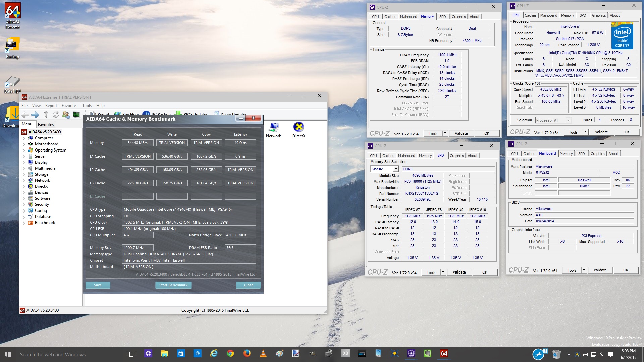This screenshot has height=362, width=644.
Task: Open Firefox from the taskbar
Action: [247, 354]
